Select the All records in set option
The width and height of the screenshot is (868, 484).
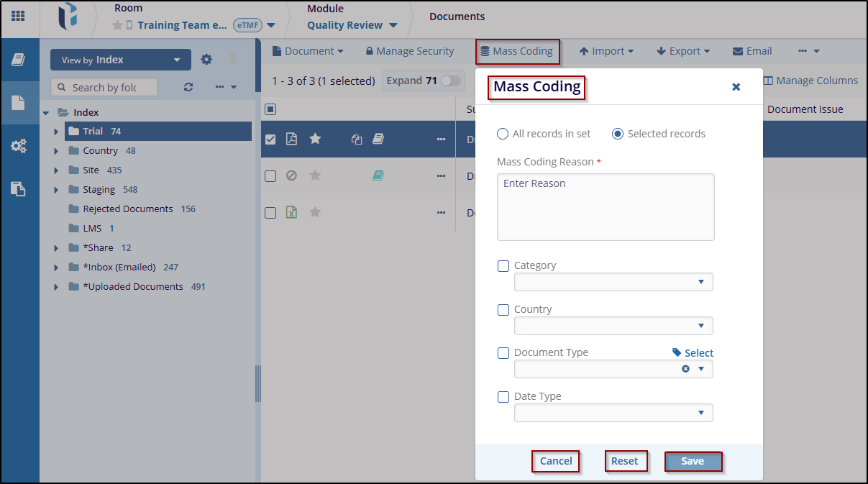click(503, 134)
